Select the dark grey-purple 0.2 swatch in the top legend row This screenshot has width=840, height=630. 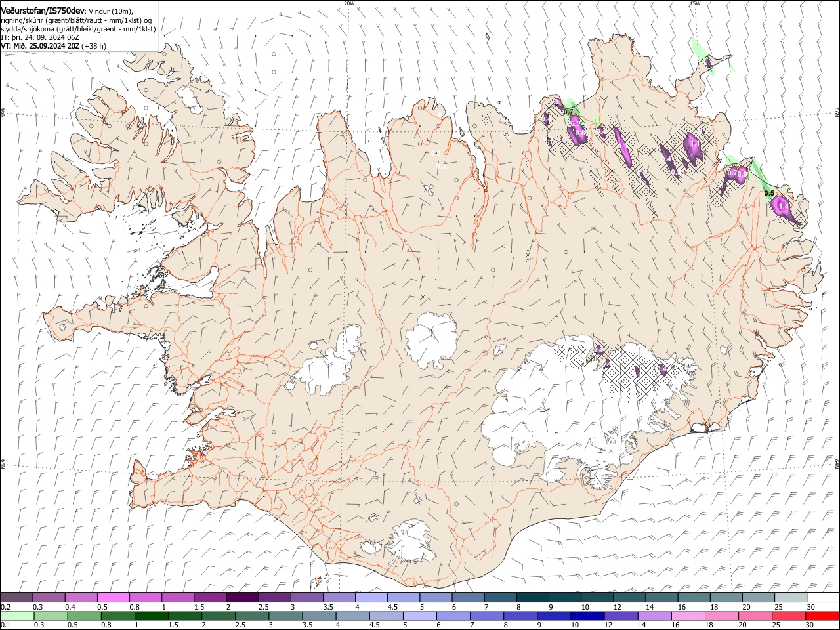pos(16,598)
